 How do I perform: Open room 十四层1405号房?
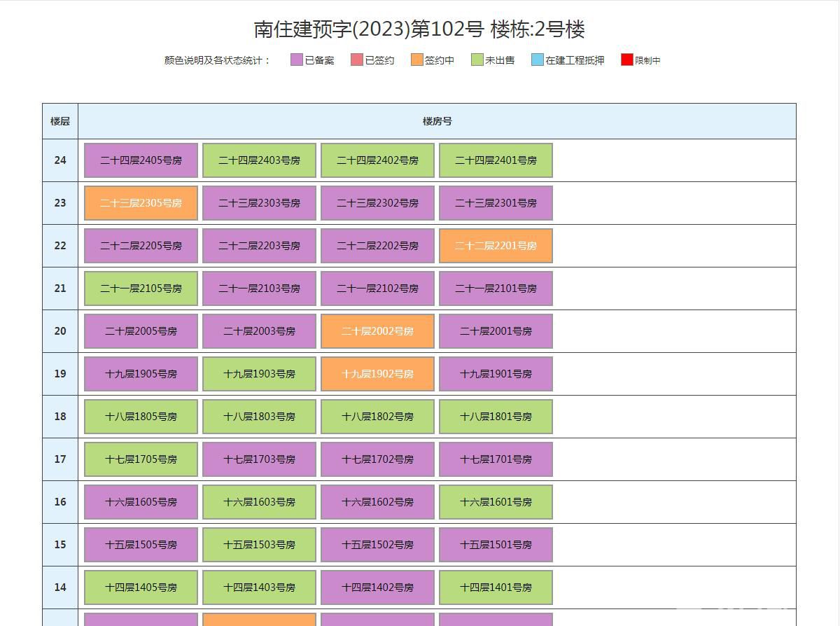(141, 587)
